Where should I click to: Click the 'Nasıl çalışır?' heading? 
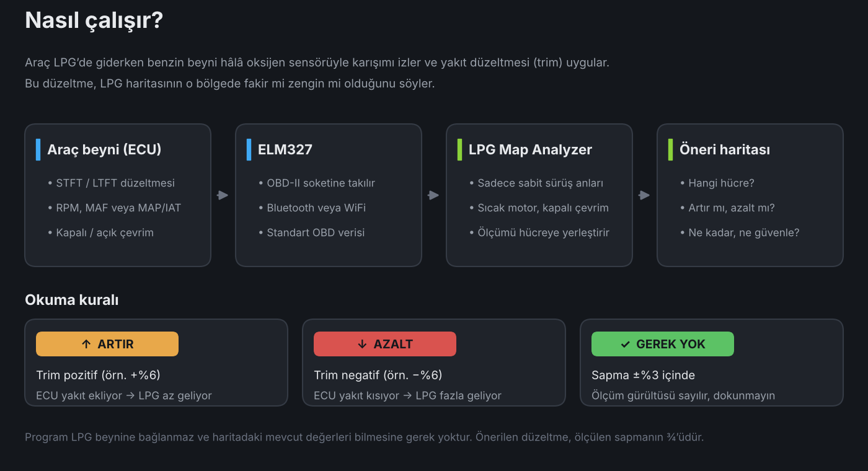coord(94,20)
